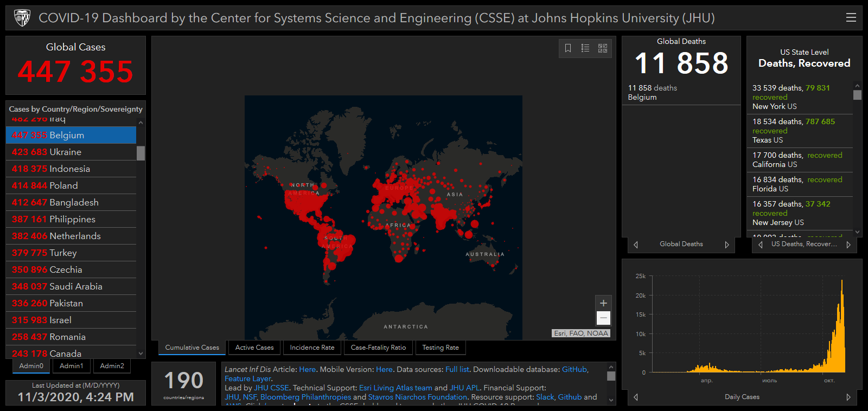Select Czechia in country list
The image size is (868, 411).
[x=71, y=269]
